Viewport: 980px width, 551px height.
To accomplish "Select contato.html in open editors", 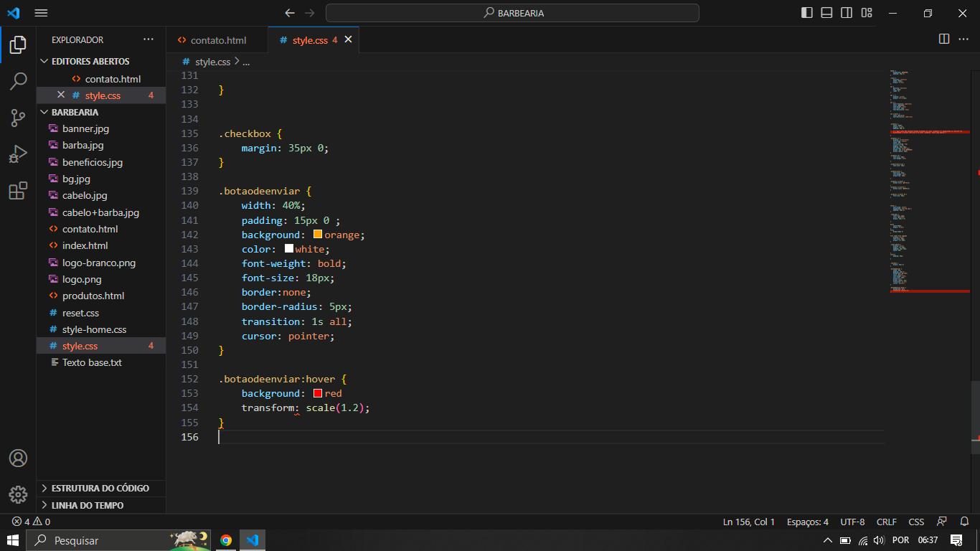I will (101, 79).
